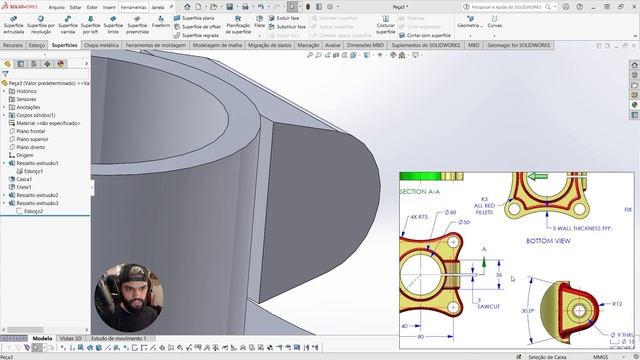Expand the Corpos sólidos(1) folder
The width and height of the screenshot is (640, 360).
(4, 115)
